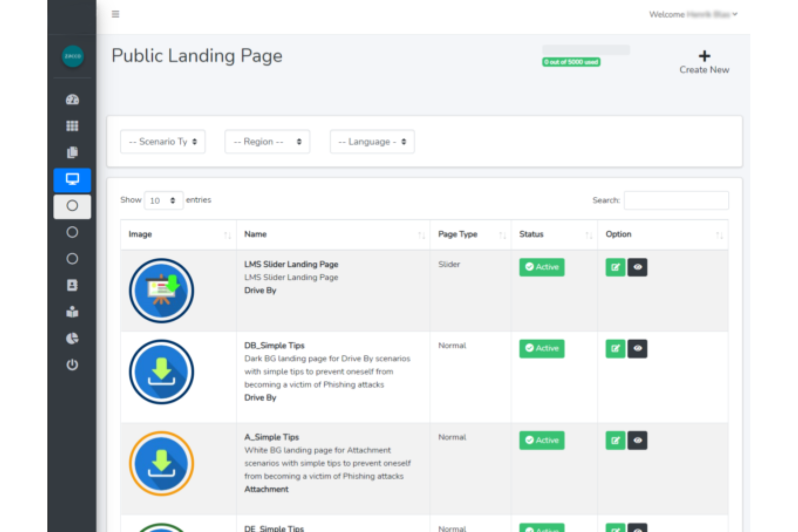Sort table by Status column

point(554,234)
